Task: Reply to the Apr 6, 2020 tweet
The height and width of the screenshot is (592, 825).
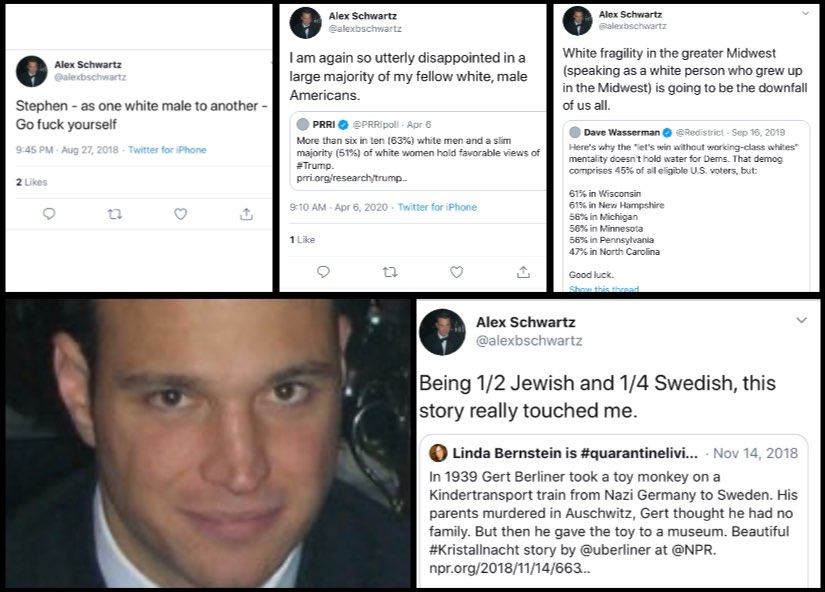Action: point(323,272)
